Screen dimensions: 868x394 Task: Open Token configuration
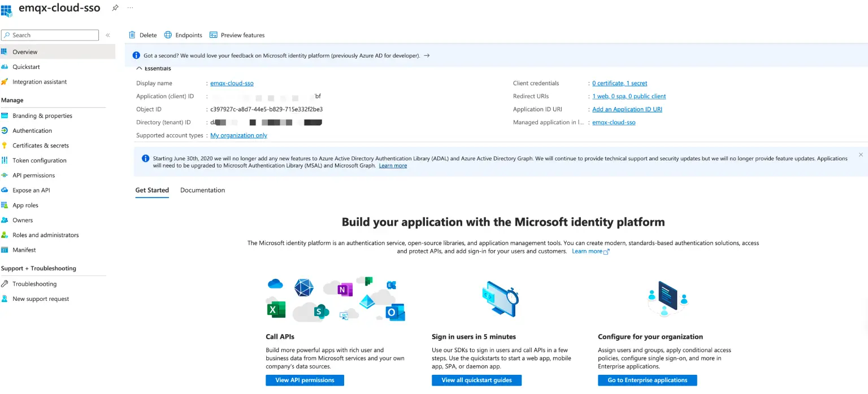coord(38,160)
